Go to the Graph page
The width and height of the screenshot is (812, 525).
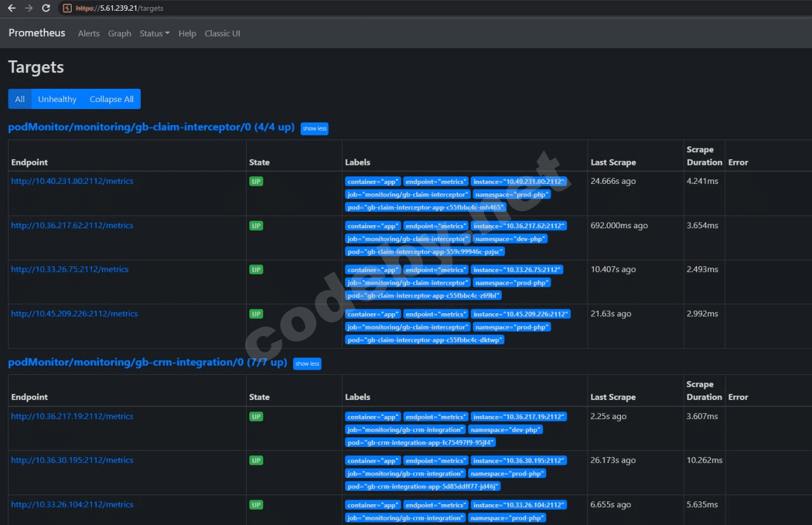pos(119,34)
